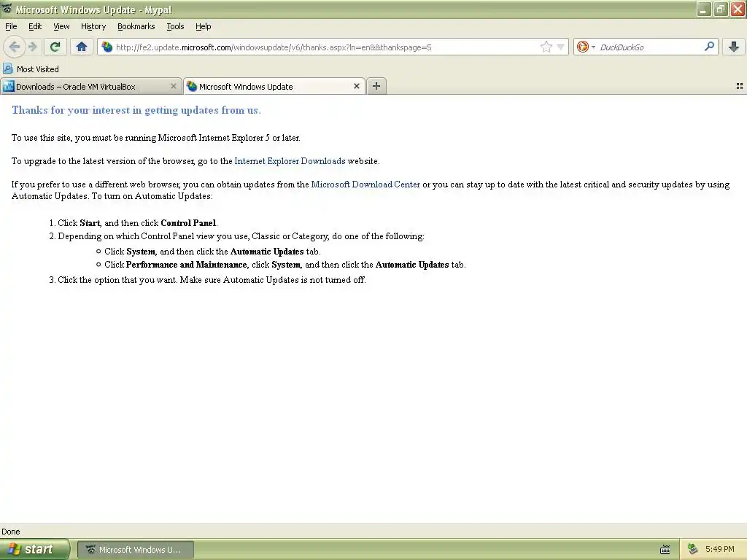The image size is (747, 560).
Task: Click the Windows Update tab favicon
Action: [192, 86]
